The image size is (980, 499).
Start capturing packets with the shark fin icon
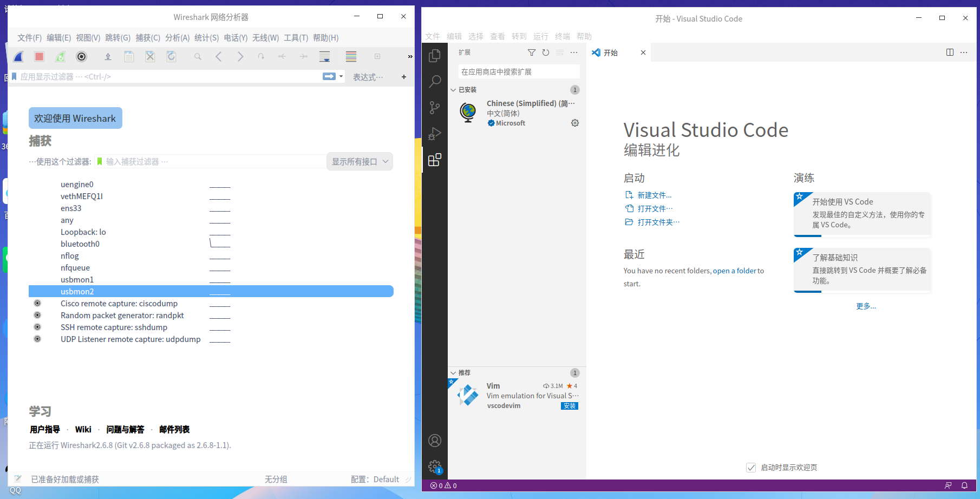click(x=18, y=56)
